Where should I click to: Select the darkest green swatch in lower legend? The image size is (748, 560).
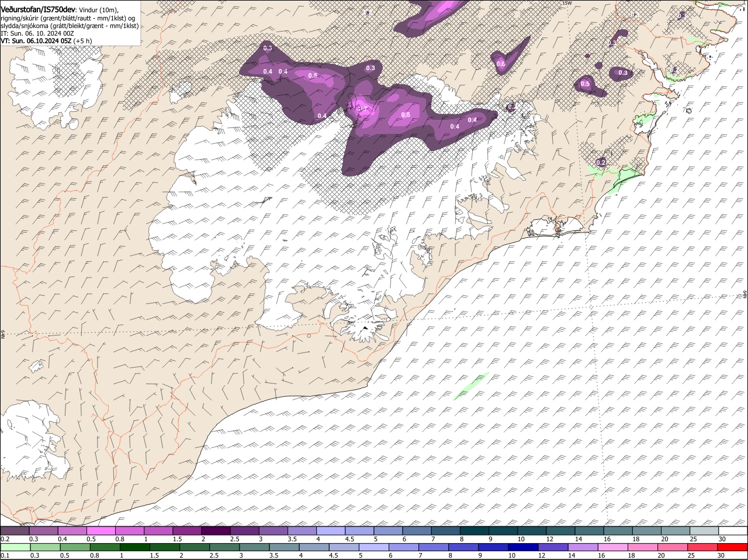[x=134, y=547]
